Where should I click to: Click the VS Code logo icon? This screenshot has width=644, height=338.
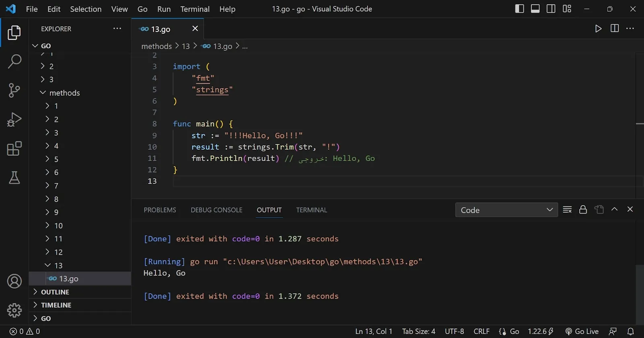[11, 9]
